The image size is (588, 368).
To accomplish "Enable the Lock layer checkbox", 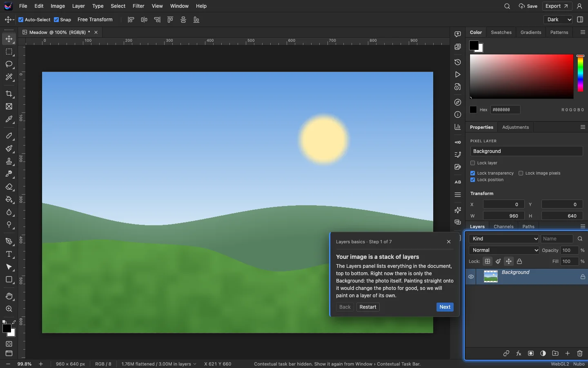I will click(473, 163).
